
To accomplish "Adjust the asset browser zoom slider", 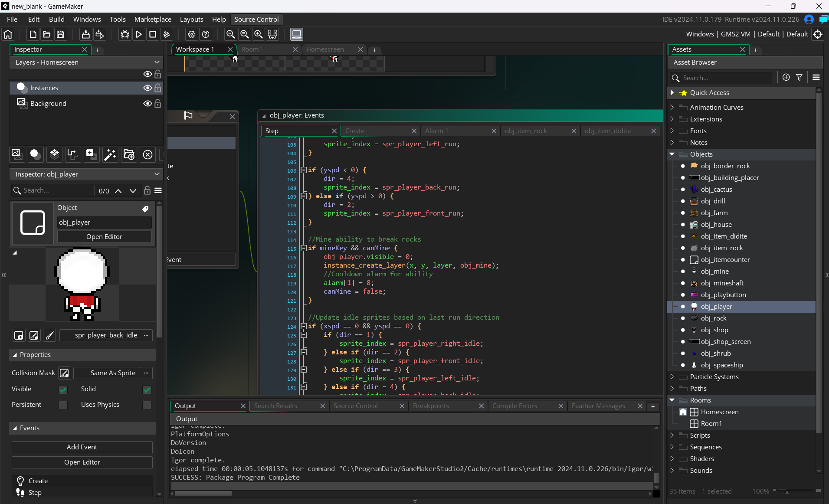I will click(x=787, y=491).
